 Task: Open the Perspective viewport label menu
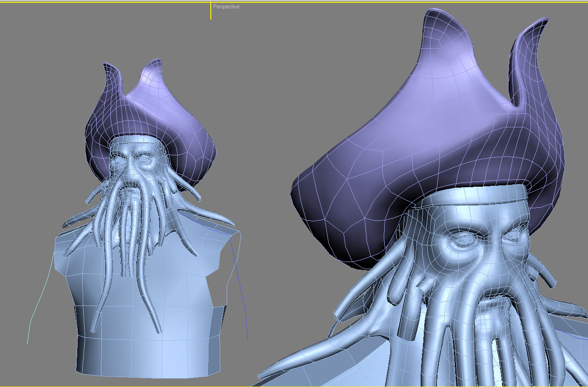point(226,7)
